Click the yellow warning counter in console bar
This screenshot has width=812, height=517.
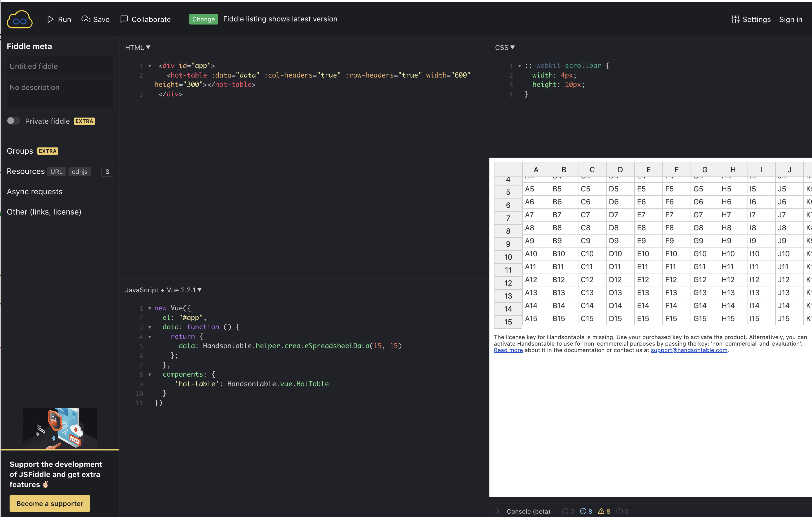coord(604,511)
